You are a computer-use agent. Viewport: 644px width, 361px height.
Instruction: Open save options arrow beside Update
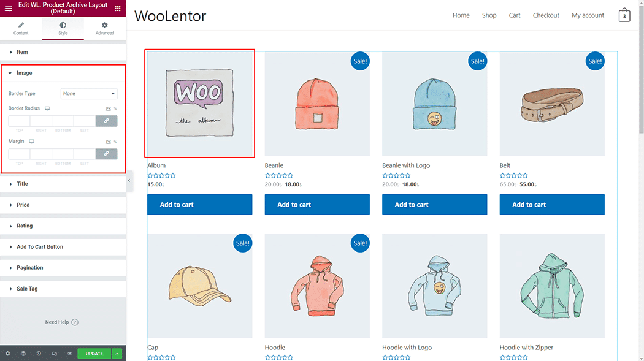[117, 354]
